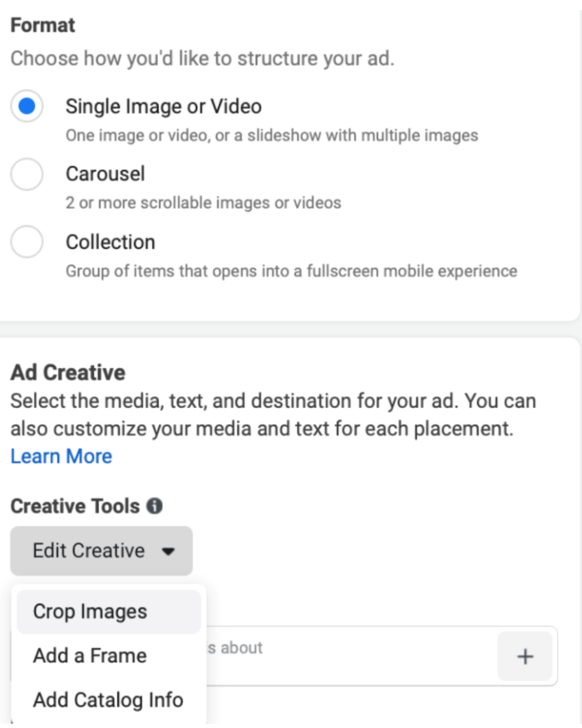Select Add a Frame menu option
The width and height of the screenshot is (582, 728).
90,656
